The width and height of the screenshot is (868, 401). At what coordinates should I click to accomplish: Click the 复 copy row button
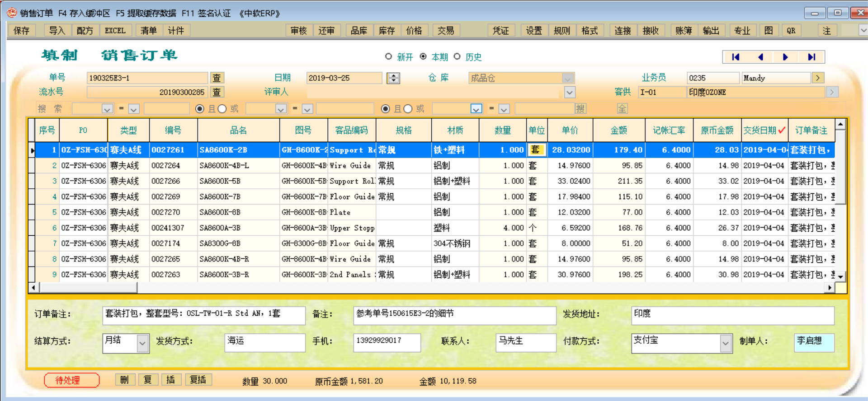[148, 380]
